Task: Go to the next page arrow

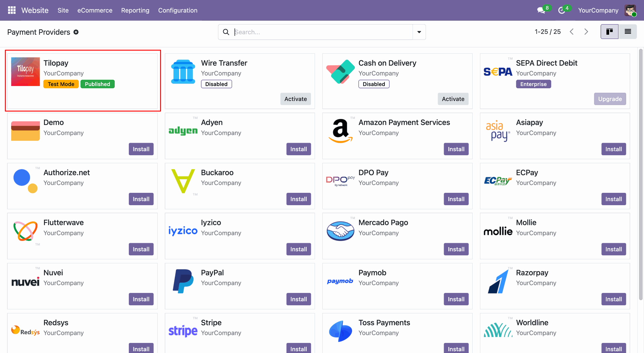Action: tap(586, 32)
